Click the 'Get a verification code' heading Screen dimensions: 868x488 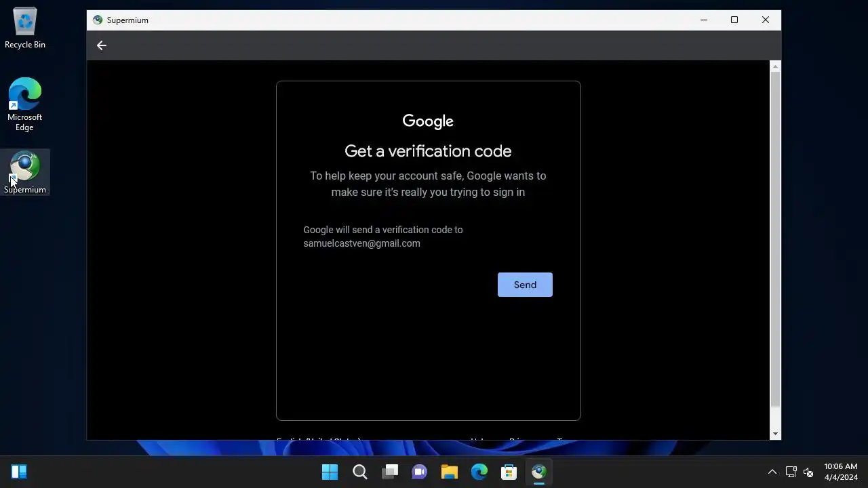tap(428, 151)
